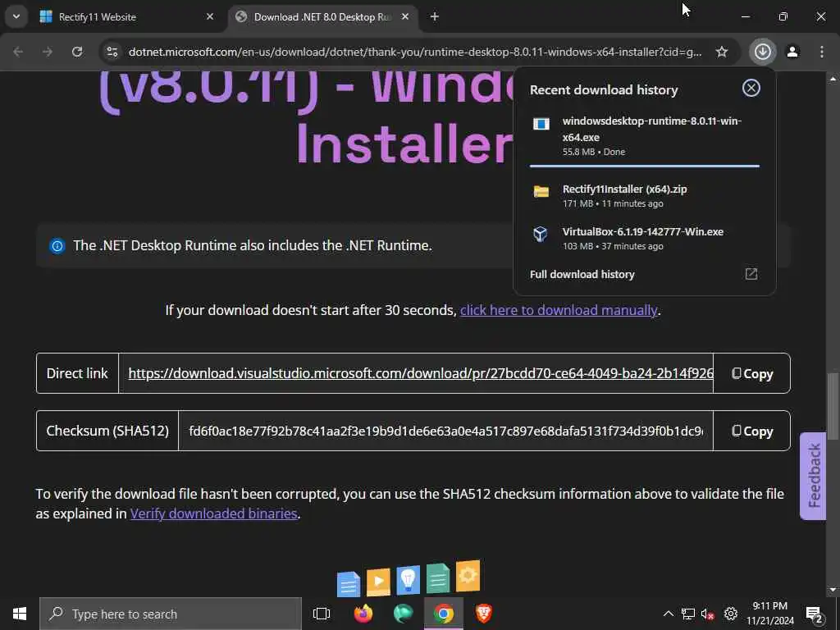Open Rectify11Installer (x64).zip download
Image resolution: width=840 pixels, height=630 pixels.
pyautogui.click(x=645, y=195)
